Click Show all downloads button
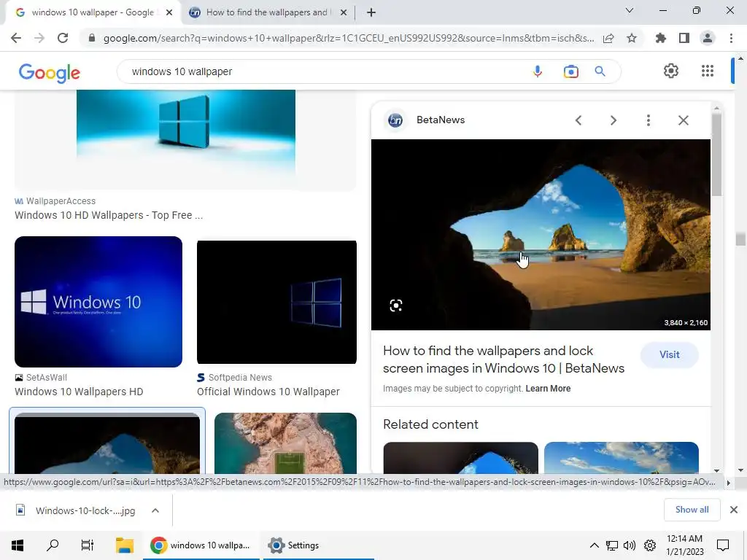Image resolution: width=747 pixels, height=560 pixels. point(692,510)
